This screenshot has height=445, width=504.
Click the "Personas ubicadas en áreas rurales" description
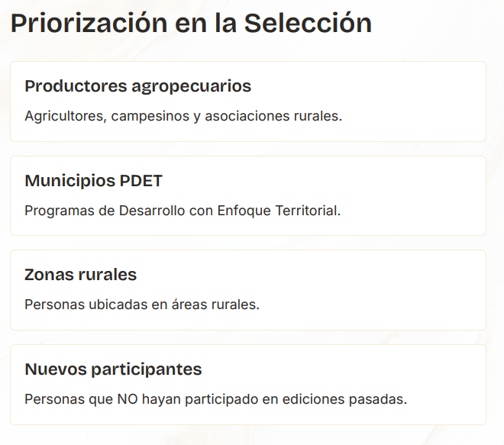142,305
